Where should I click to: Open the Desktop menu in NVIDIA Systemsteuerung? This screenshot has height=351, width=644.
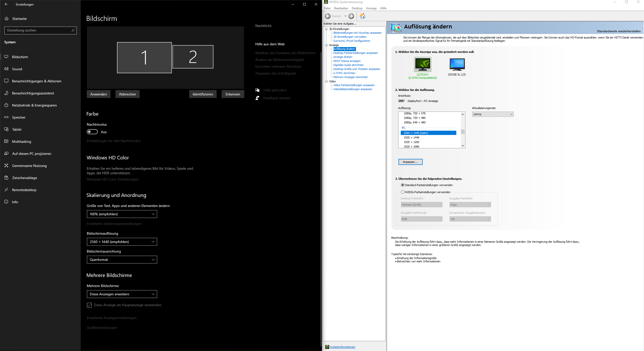tap(357, 8)
